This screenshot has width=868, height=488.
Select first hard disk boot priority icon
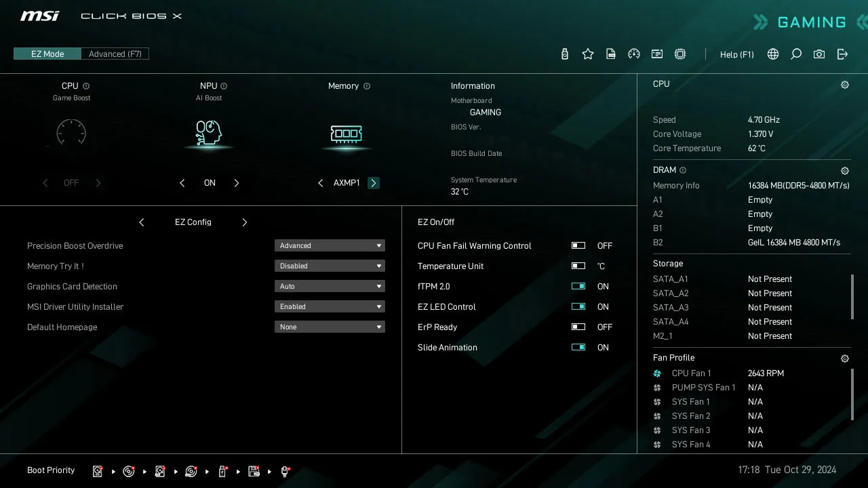point(98,471)
